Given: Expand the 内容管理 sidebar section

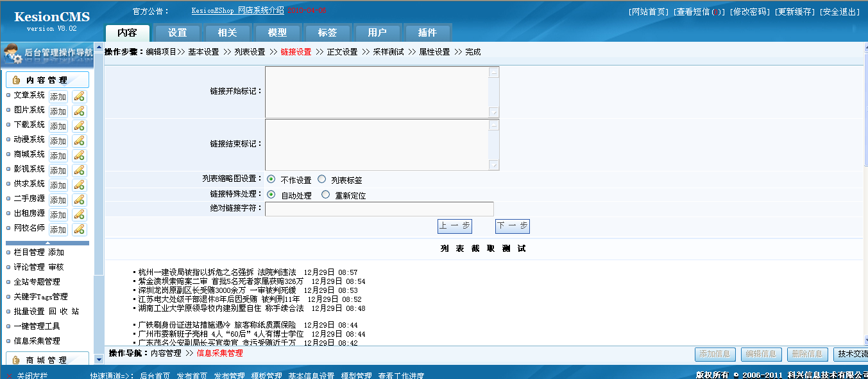Looking at the screenshot, I should [47, 80].
